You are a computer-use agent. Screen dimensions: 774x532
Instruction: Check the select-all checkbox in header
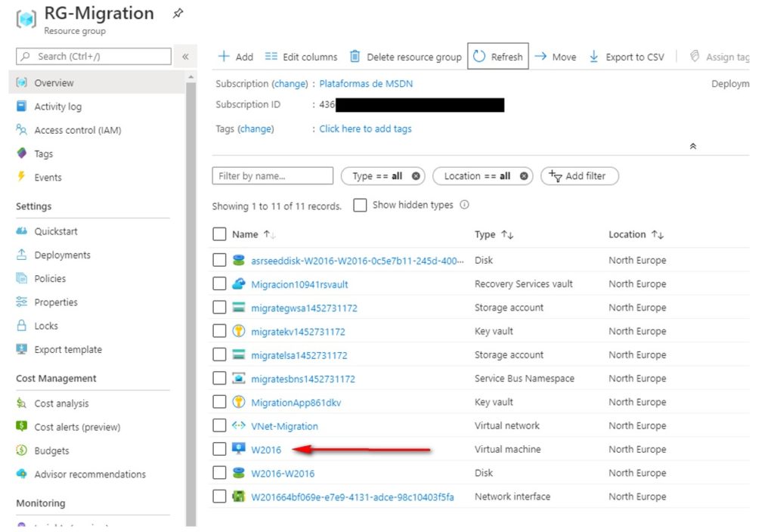tap(219, 234)
